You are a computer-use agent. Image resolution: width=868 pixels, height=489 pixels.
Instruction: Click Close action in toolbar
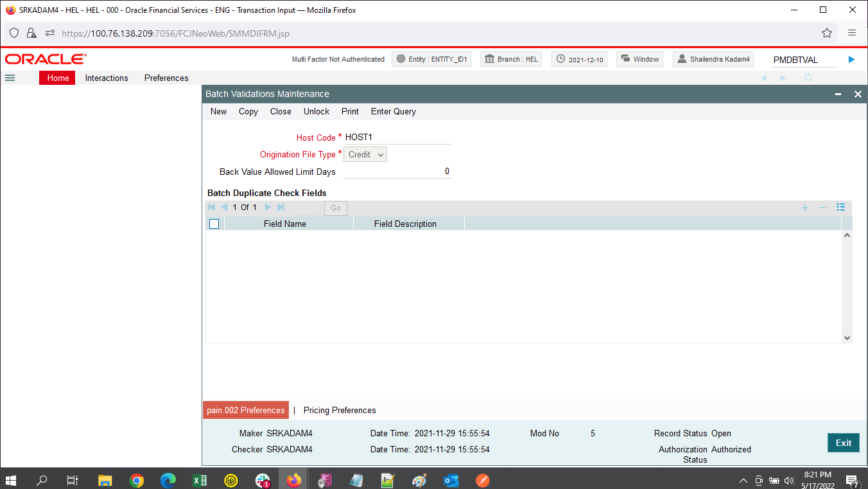point(281,111)
